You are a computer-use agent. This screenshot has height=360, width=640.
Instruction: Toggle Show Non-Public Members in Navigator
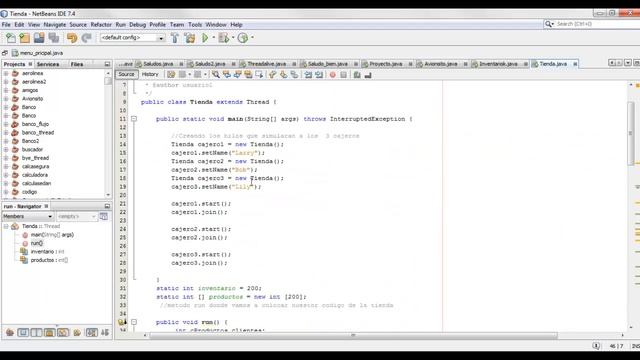50,333
